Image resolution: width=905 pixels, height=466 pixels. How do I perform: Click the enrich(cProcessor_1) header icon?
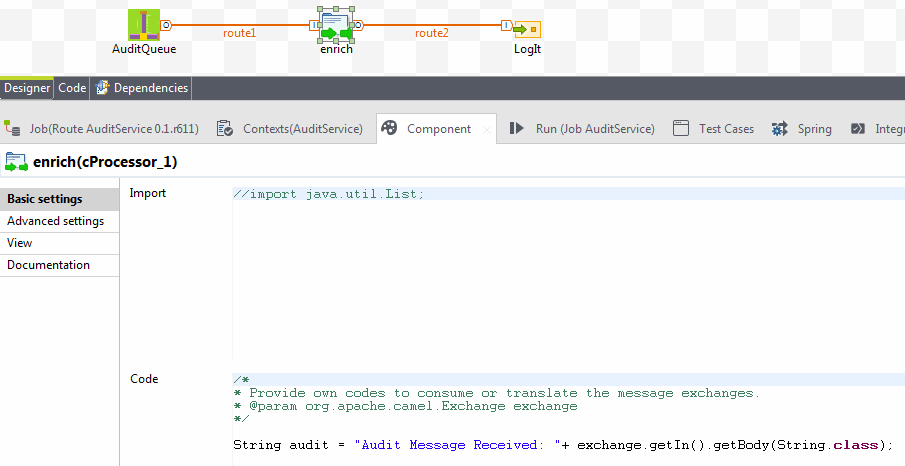click(x=16, y=161)
